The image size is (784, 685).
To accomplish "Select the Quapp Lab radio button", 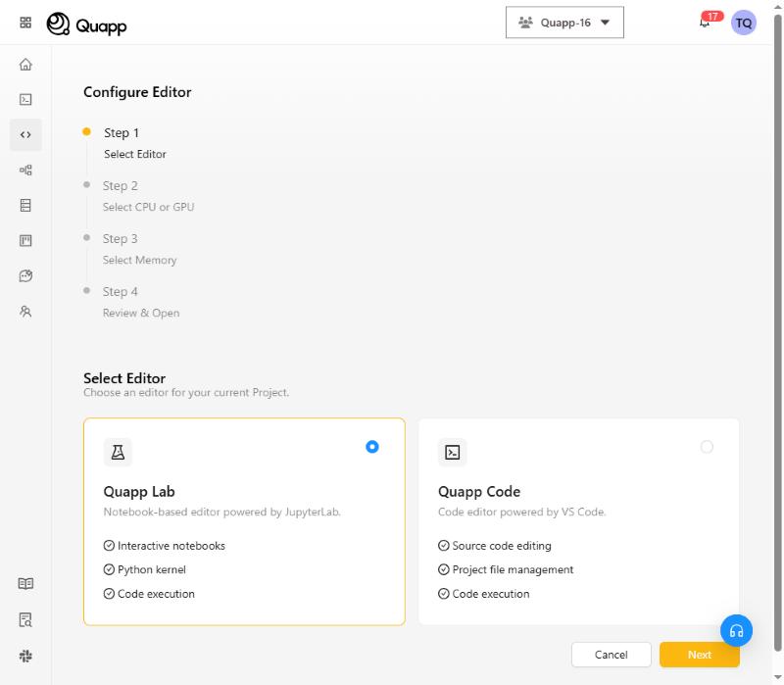I will 372,447.
